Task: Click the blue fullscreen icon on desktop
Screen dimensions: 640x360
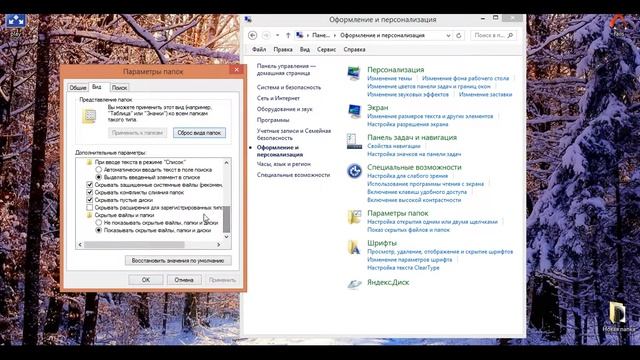Action: click(15, 20)
